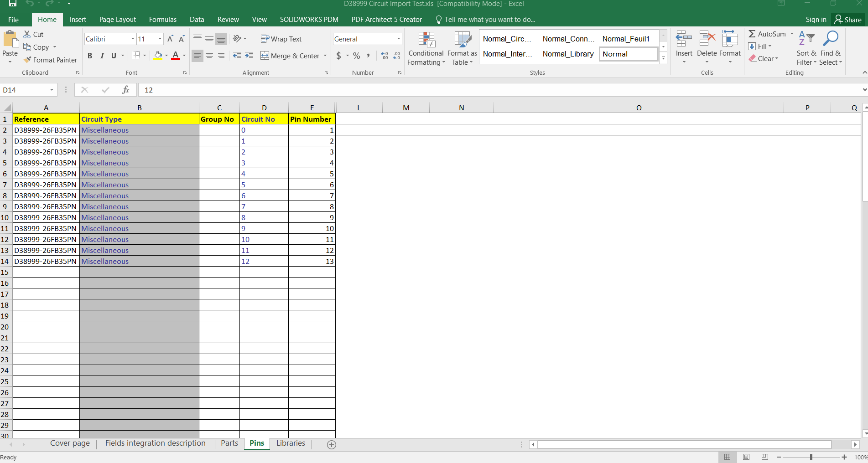Click the formula bar showing 12
The image size is (868, 463).
tap(499, 90)
